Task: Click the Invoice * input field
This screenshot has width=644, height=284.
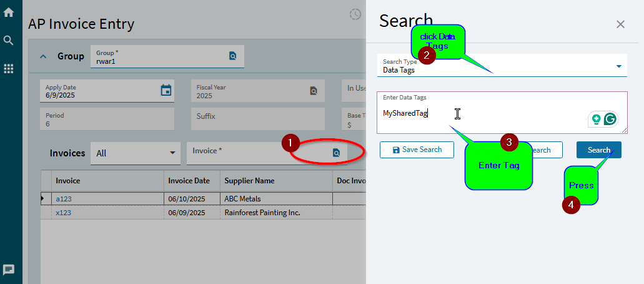Action: pos(267,153)
